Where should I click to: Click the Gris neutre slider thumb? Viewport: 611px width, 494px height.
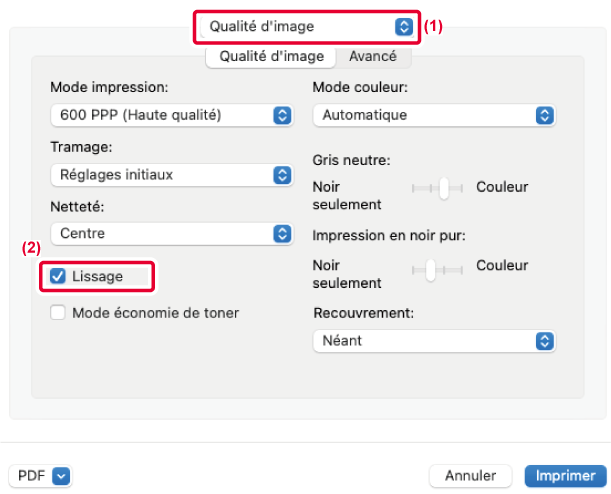[444, 187]
